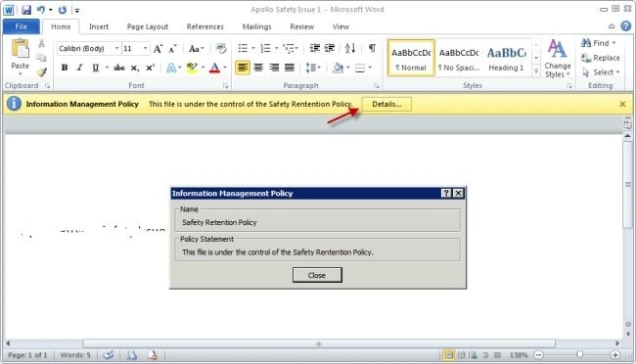The height and width of the screenshot is (364, 636).
Task: Increase paragraph indent
Action: click(330, 48)
